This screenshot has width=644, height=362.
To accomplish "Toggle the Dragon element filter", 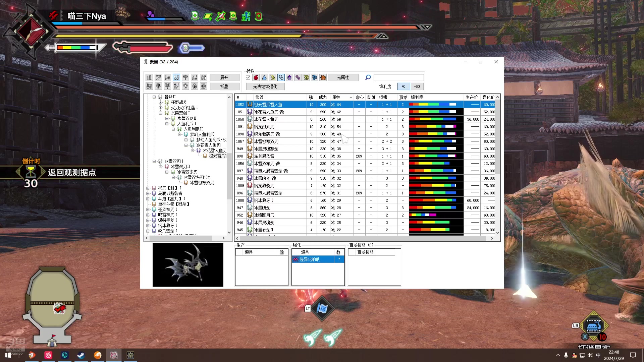I will point(289,77).
